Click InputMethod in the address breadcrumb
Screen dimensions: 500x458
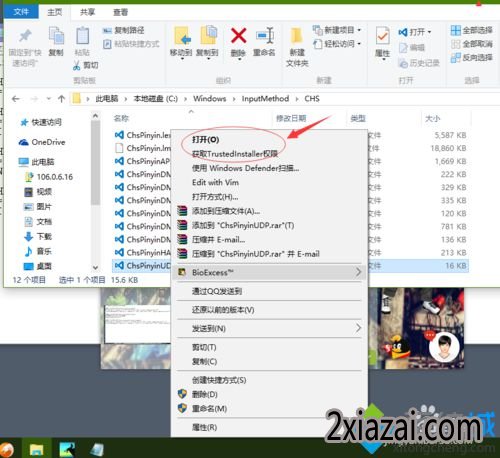265,99
